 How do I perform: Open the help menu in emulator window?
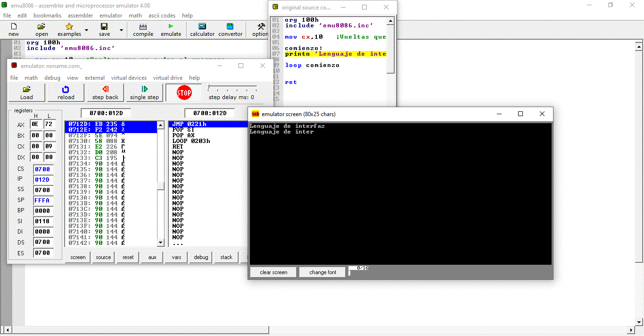click(194, 78)
